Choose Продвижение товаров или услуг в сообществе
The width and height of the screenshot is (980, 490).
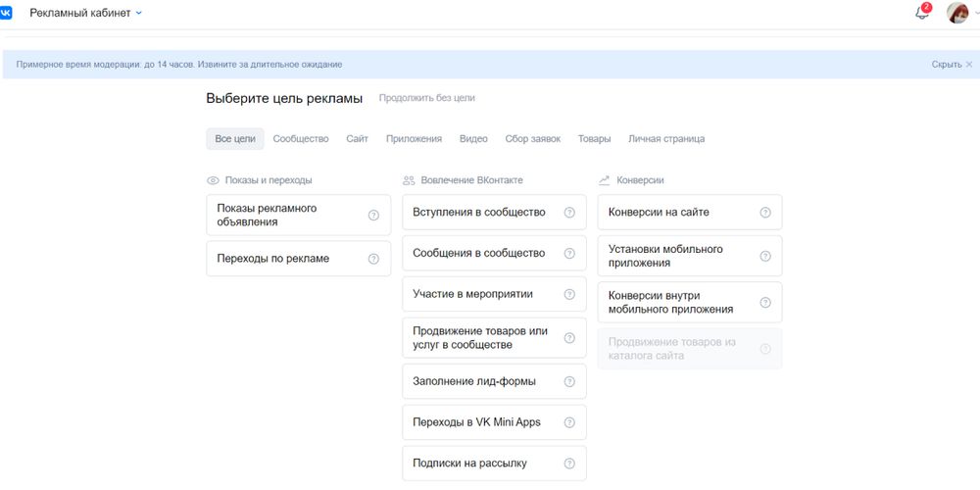(x=494, y=338)
